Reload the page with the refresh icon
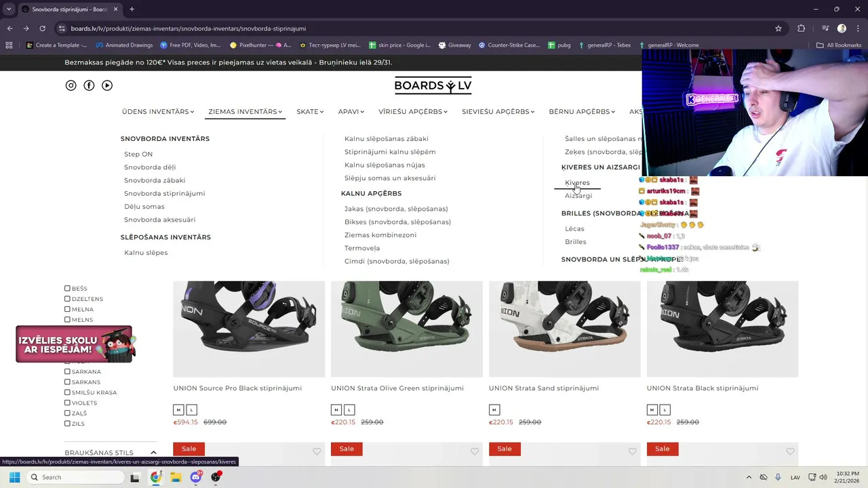 coord(42,28)
